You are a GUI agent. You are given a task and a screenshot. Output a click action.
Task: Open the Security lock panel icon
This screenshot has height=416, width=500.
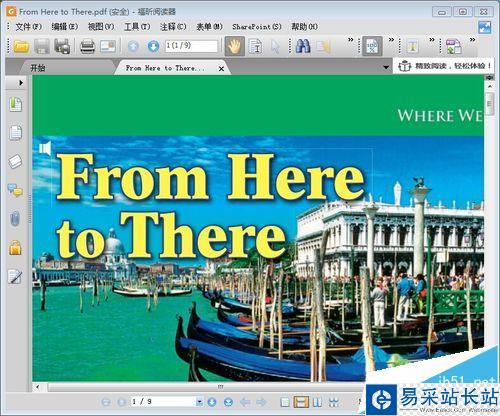click(15, 247)
